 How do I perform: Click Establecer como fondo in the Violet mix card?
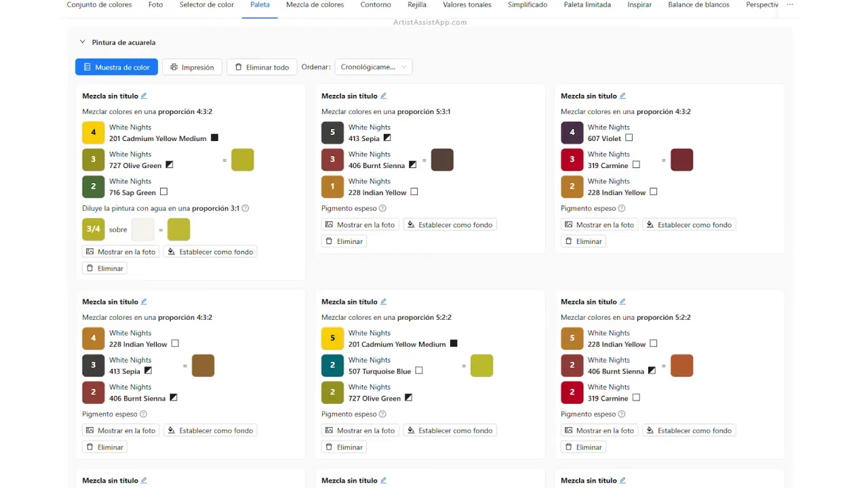tap(688, 225)
